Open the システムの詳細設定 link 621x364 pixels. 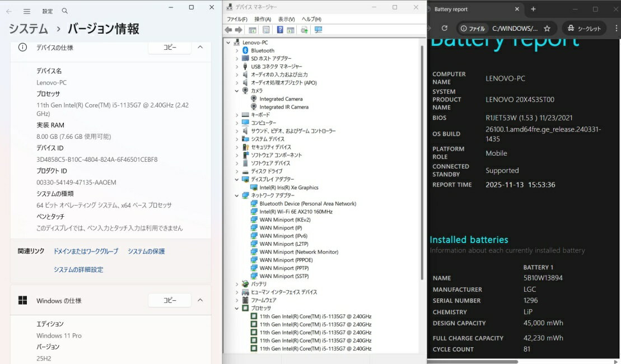(78, 269)
